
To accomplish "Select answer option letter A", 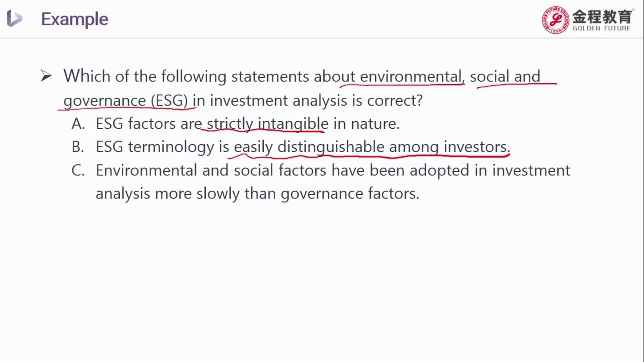I will [x=78, y=124].
